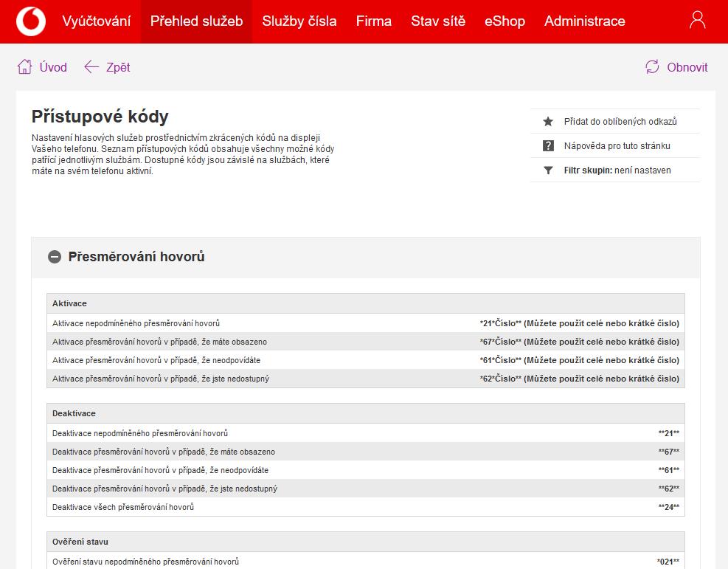This screenshot has height=569, width=728.
Task: Select Deaktivace všech přesměrování hovorů row
Action: [365, 507]
